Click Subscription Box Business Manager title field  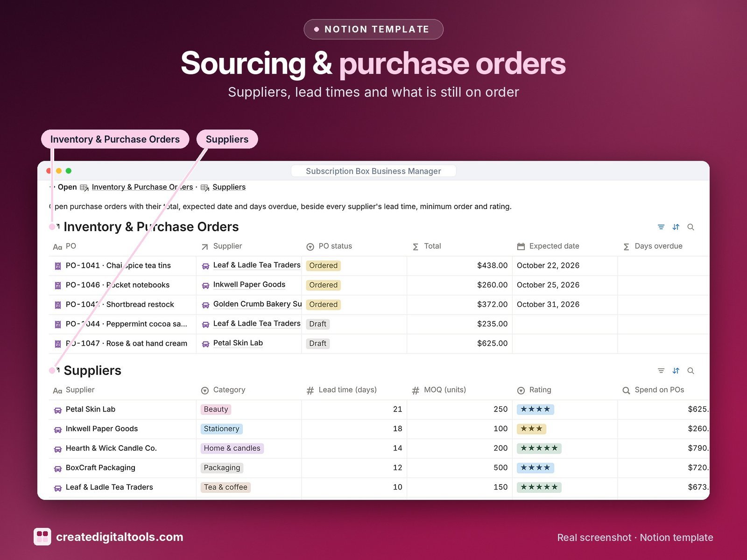(x=373, y=171)
